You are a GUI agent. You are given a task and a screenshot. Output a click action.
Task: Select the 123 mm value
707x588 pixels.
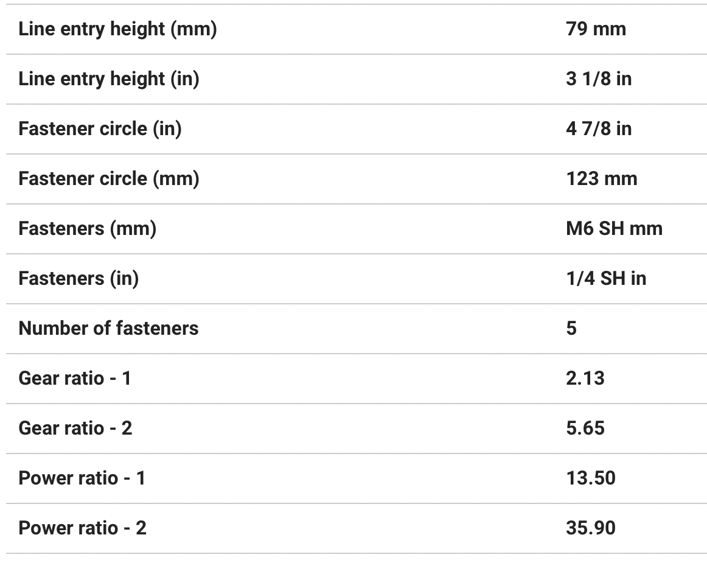601,179
